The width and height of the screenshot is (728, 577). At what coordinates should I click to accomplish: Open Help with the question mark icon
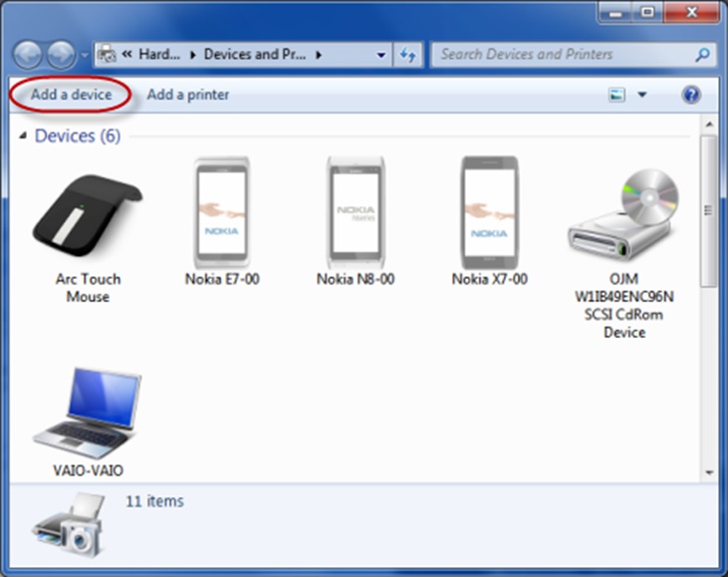coord(691,96)
